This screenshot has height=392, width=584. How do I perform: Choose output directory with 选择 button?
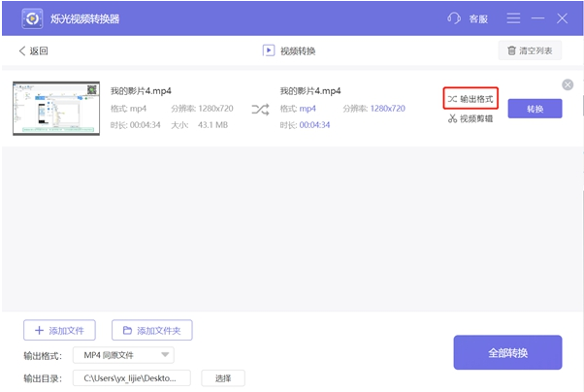223,378
